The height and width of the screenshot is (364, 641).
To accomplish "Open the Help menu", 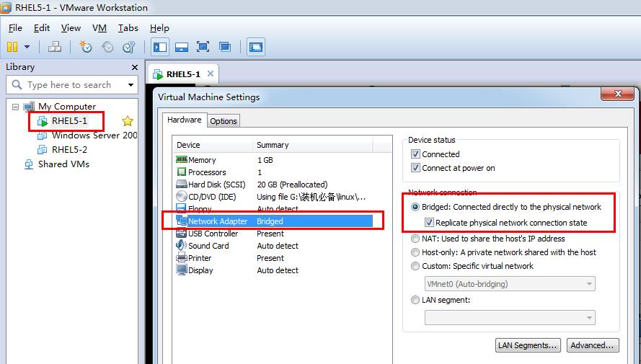I will [x=159, y=28].
